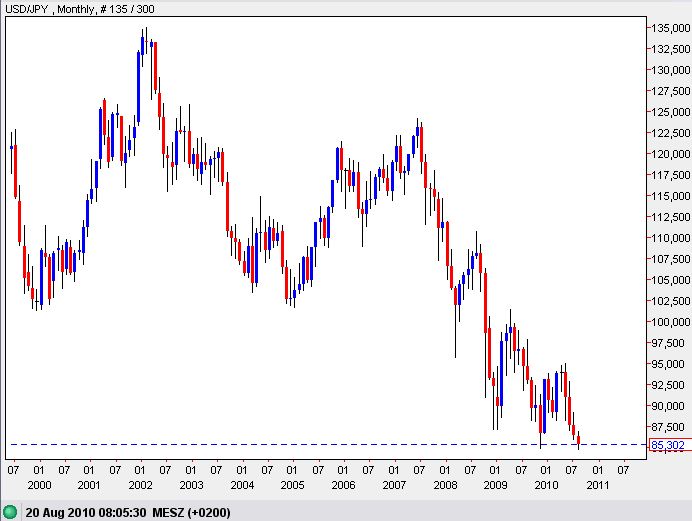Click the 107,500 price axis label

click(671, 259)
